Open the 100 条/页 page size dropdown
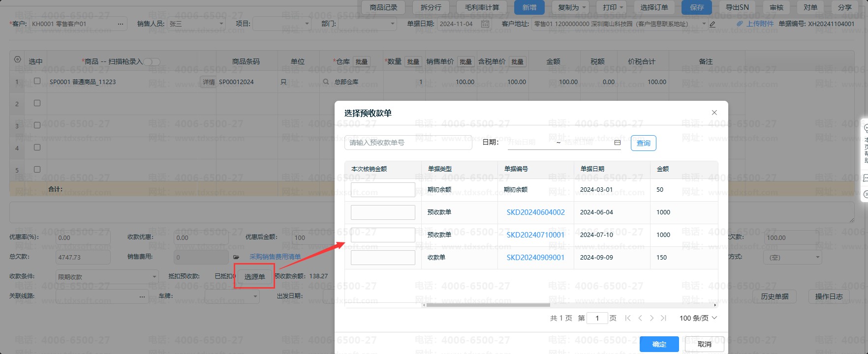Image resolution: width=868 pixels, height=354 pixels. point(698,318)
